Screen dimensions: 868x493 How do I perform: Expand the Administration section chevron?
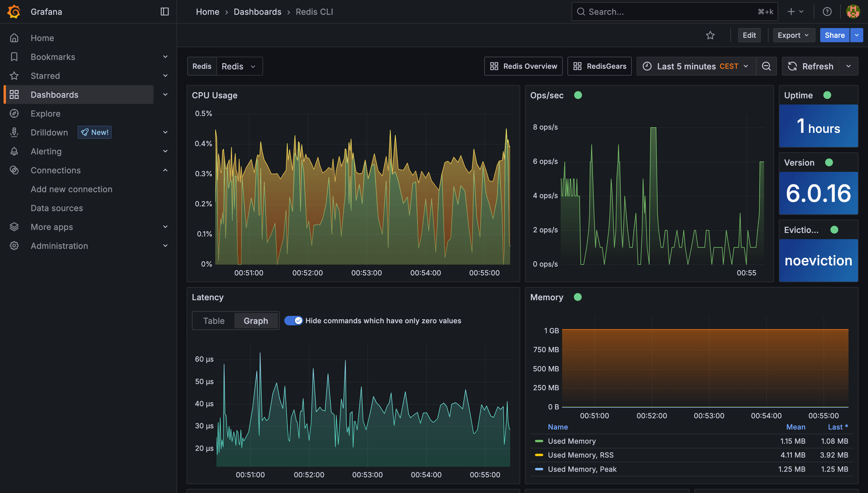point(165,246)
